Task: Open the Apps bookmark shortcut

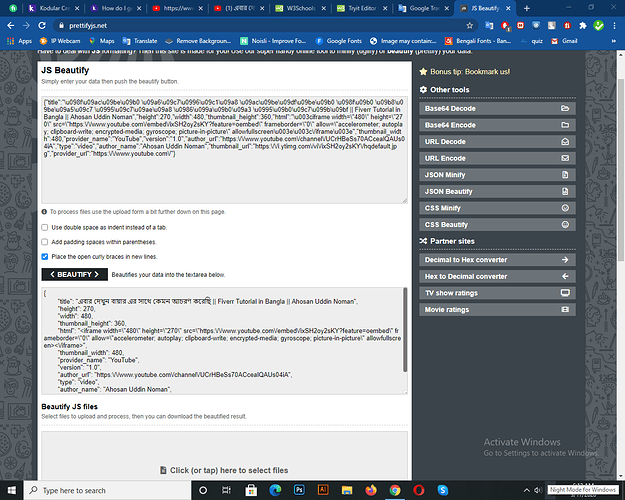Action: click(x=20, y=41)
